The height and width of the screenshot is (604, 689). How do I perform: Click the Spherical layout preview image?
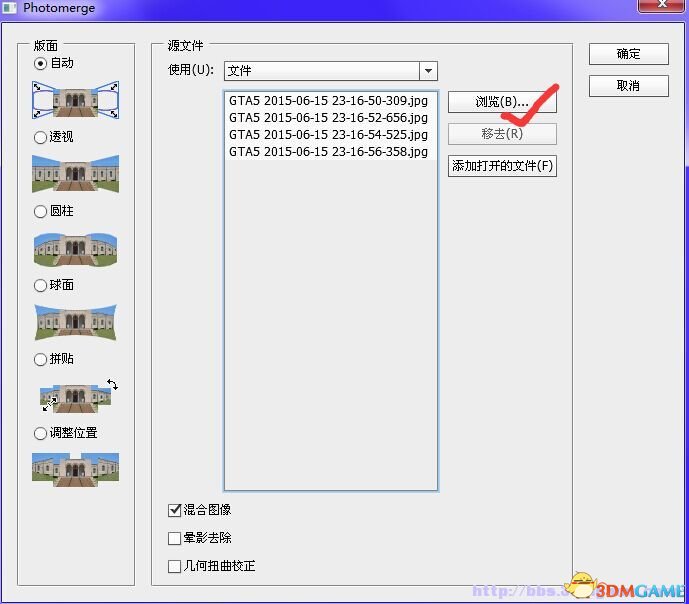tap(75, 322)
